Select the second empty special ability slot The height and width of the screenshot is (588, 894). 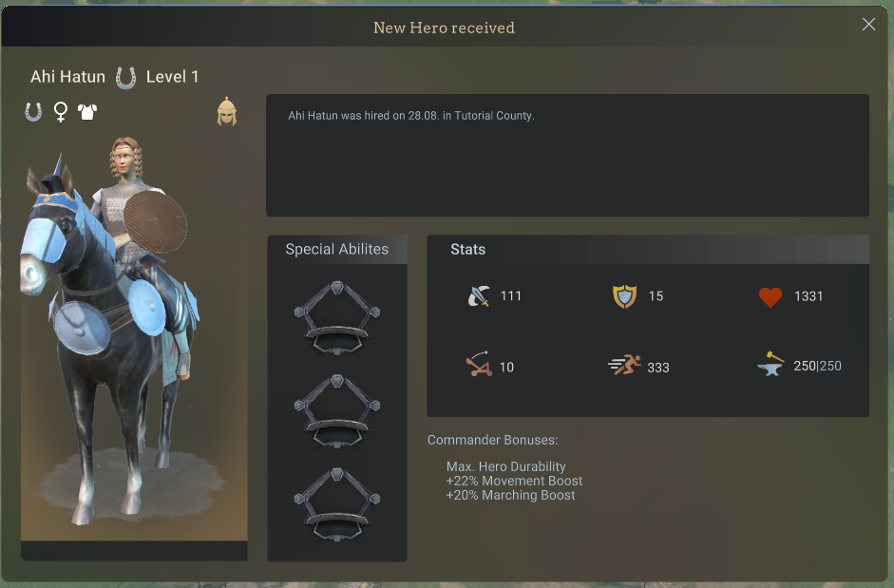pyautogui.click(x=337, y=411)
